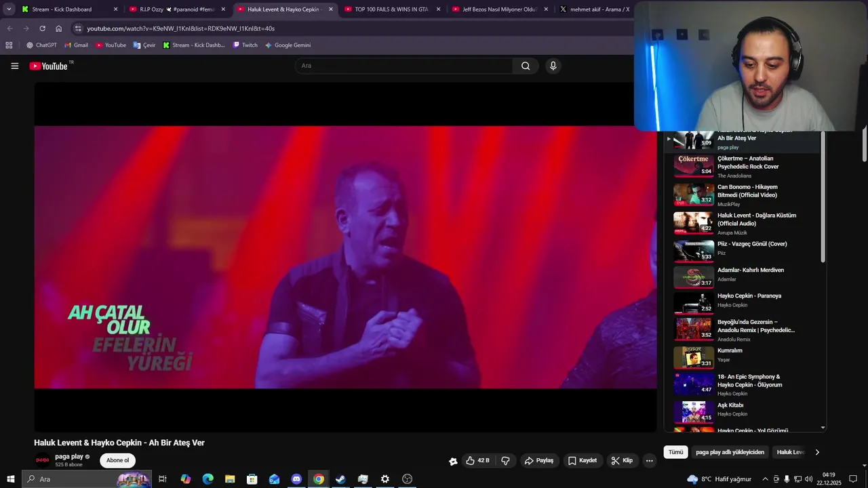This screenshot has width=868, height=488.
Task: Open the YouTube bookmark
Action: click(x=111, y=45)
